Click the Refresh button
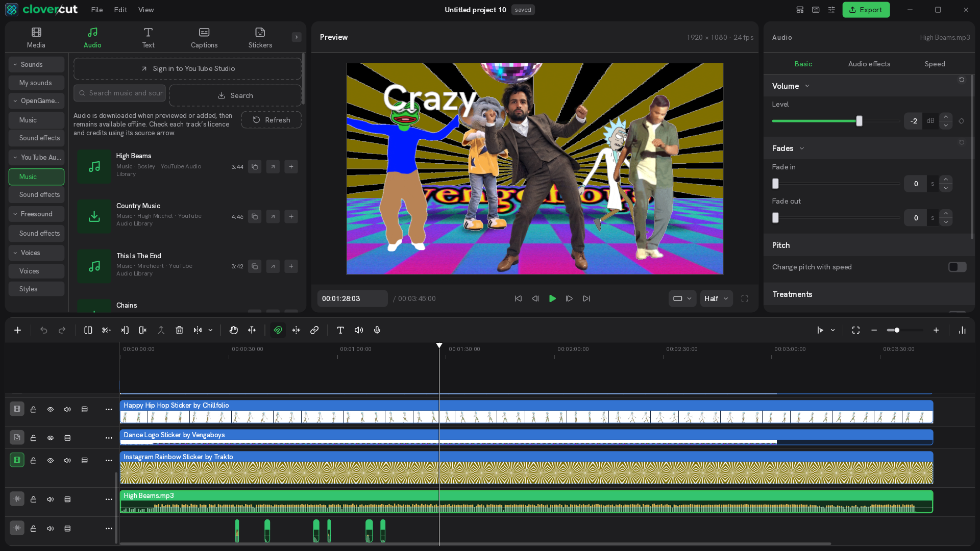This screenshot has width=980, height=551. tap(271, 120)
